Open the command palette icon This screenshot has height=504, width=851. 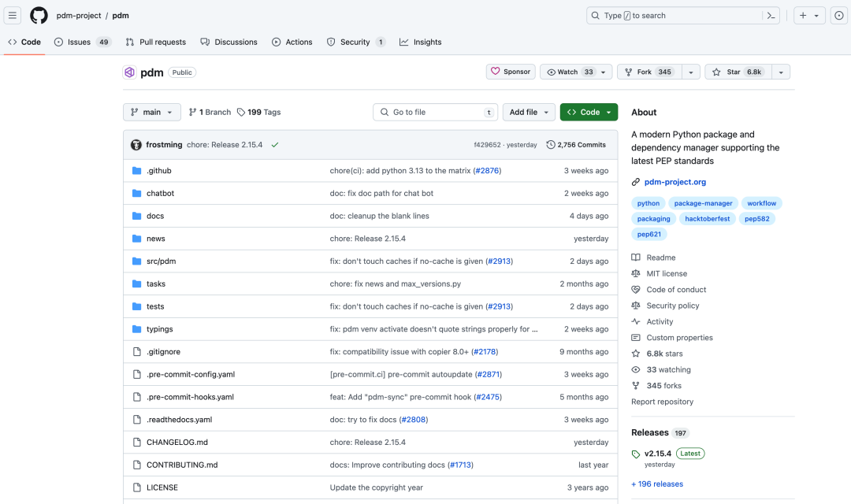[x=771, y=16]
